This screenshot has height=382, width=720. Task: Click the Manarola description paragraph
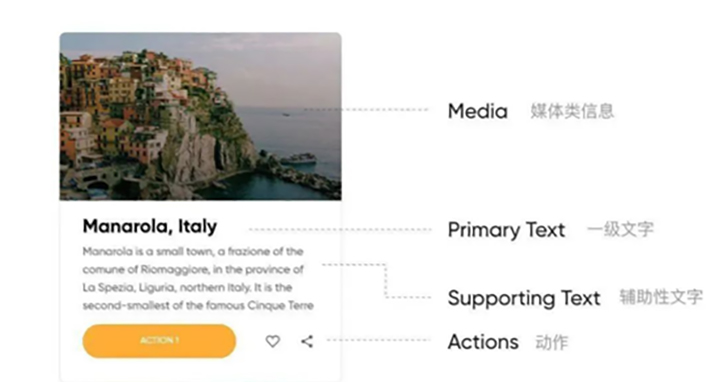pos(198,278)
